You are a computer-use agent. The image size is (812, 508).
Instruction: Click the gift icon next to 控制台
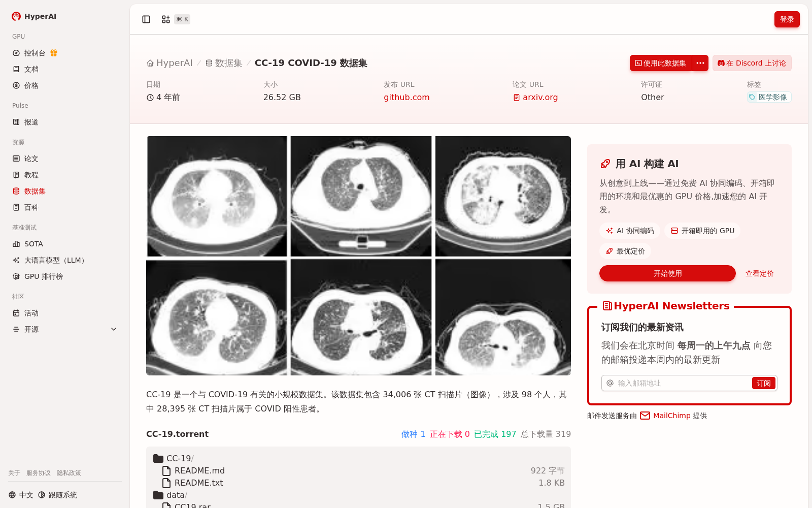(54, 53)
